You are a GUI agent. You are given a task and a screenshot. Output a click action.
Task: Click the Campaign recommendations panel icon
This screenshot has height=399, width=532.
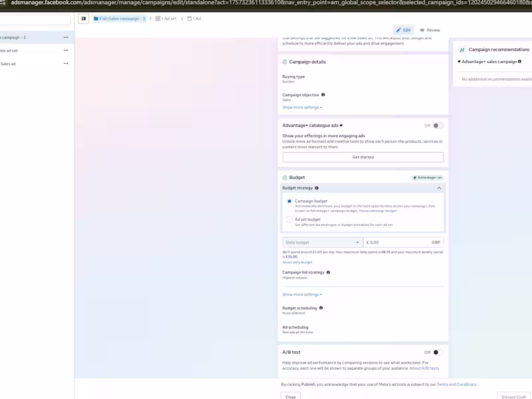[462, 50]
